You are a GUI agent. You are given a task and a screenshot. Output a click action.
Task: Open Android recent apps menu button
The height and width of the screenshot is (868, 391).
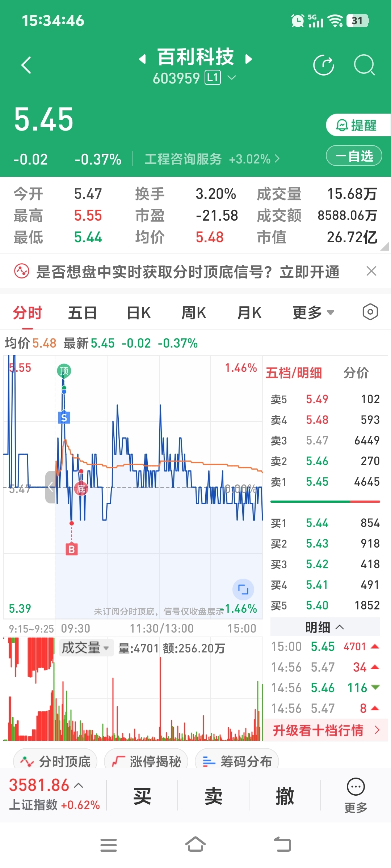click(109, 845)
